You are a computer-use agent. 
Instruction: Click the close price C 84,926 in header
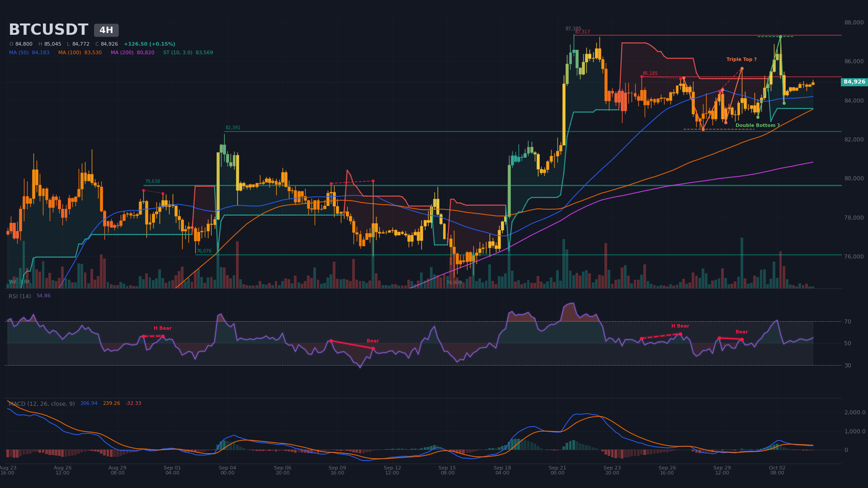[x=106, y=44]
